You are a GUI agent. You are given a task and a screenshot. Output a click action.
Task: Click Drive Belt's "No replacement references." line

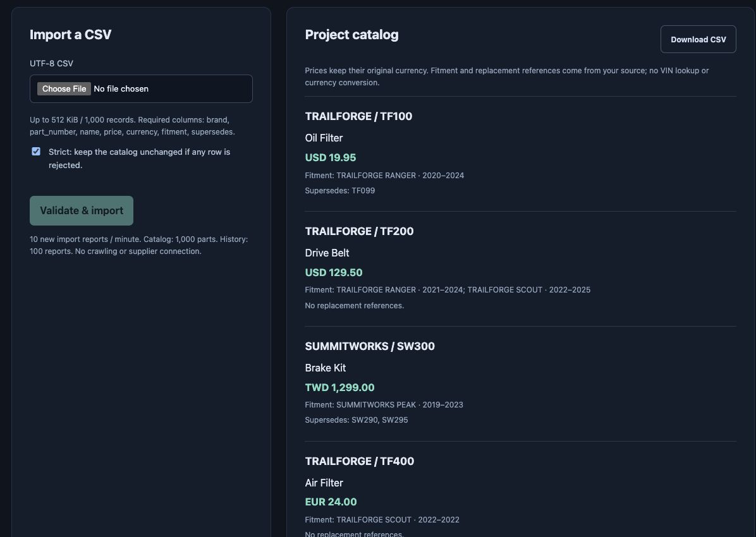point(355,306)
